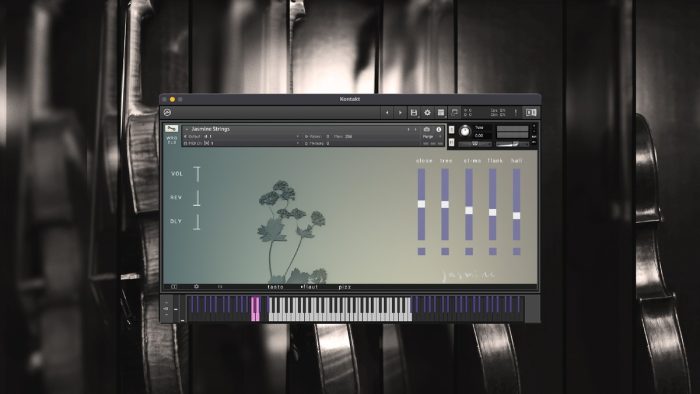Viewport: 700px width, 394px height.
Task: Click the gear icon in bottom strip
Action: (196, 286)
